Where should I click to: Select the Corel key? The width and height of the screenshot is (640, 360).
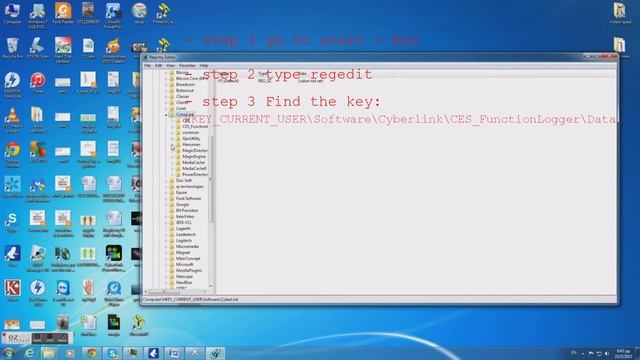180,109
